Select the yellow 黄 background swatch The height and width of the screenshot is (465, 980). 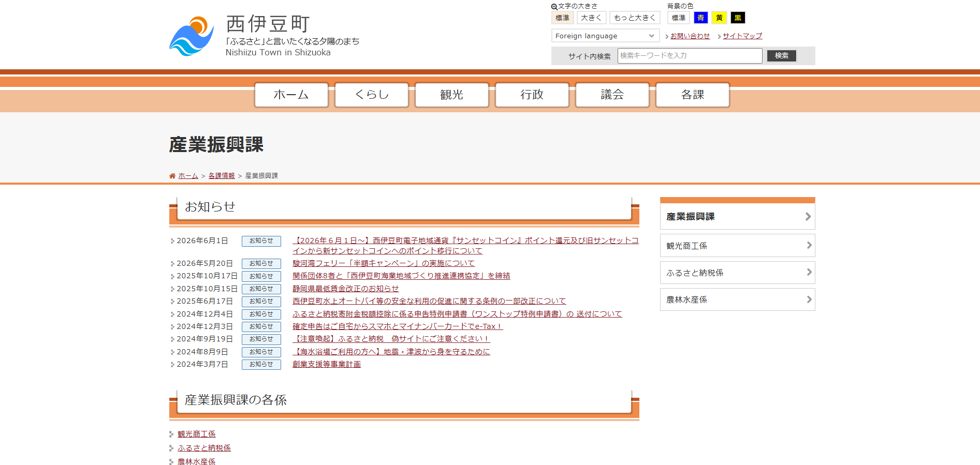click(720, 18)
